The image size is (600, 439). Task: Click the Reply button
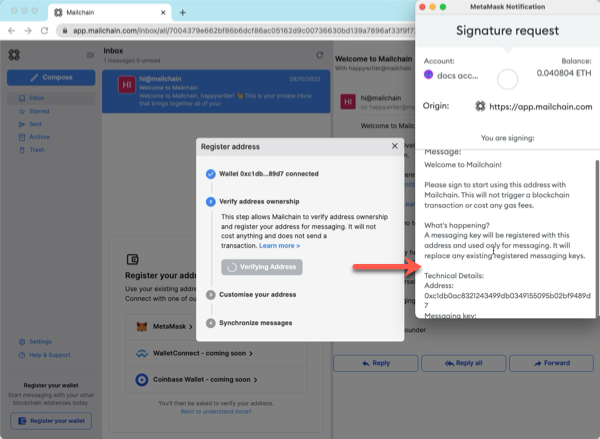(x=375, y=363)
